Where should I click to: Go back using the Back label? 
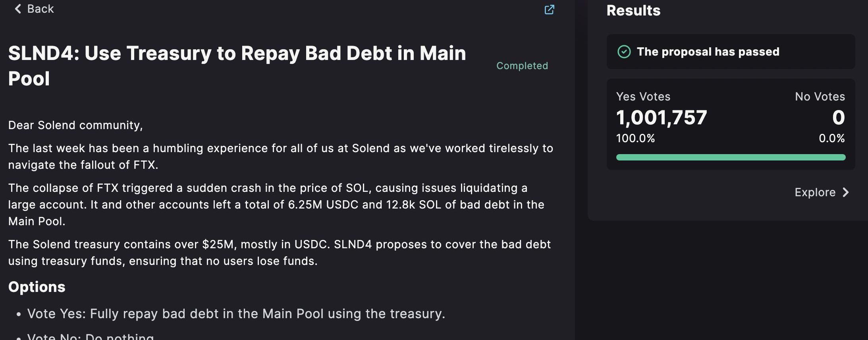(x=40, y=9)
